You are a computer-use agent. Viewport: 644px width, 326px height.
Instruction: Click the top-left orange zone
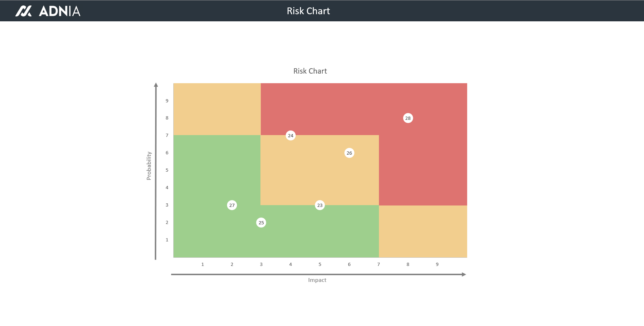point(217,109)
